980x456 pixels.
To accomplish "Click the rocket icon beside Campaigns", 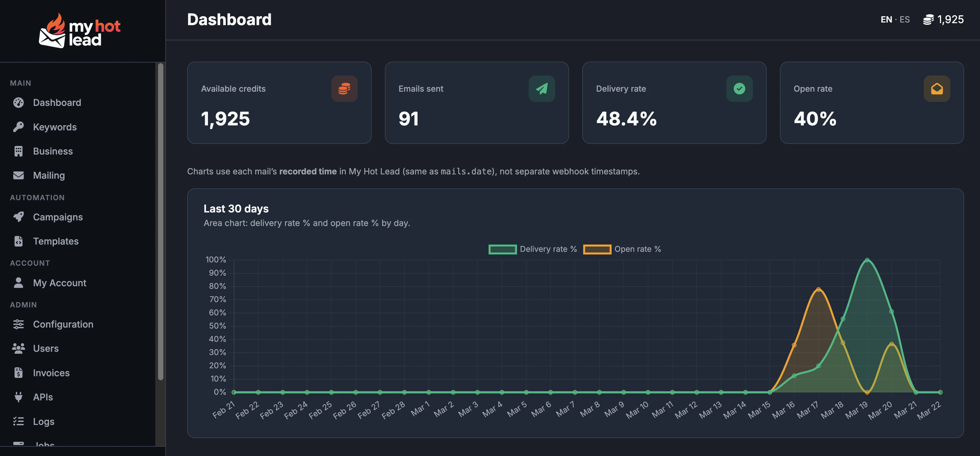I will [x=18, y=217].
